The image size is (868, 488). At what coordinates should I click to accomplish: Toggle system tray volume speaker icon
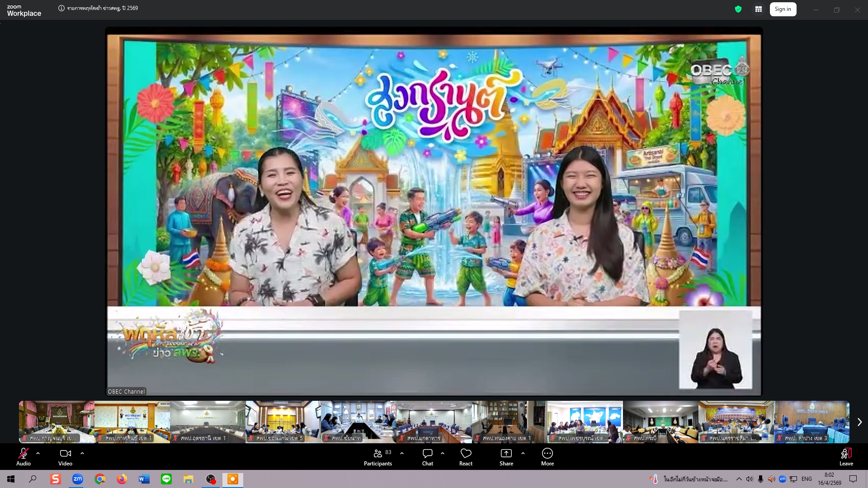coord(750,479)
